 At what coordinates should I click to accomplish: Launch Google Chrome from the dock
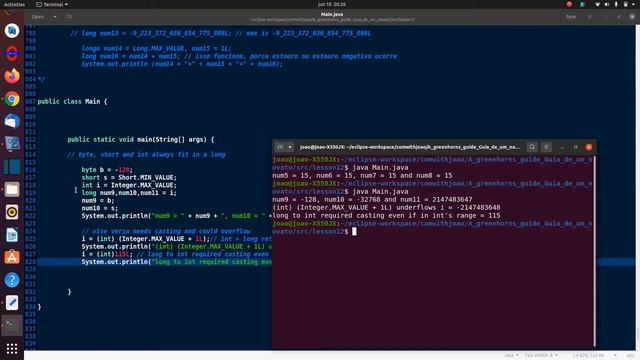click(x=12, y=99)
